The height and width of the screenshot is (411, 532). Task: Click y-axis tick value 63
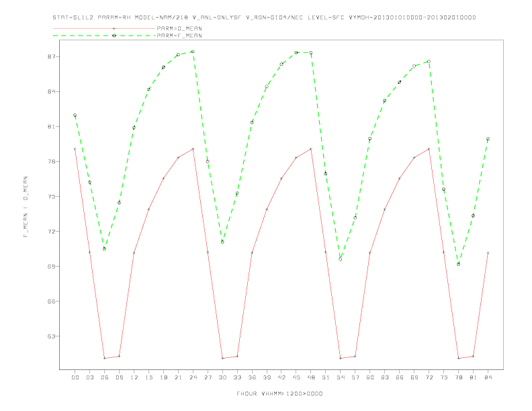[x=51, y=336]
